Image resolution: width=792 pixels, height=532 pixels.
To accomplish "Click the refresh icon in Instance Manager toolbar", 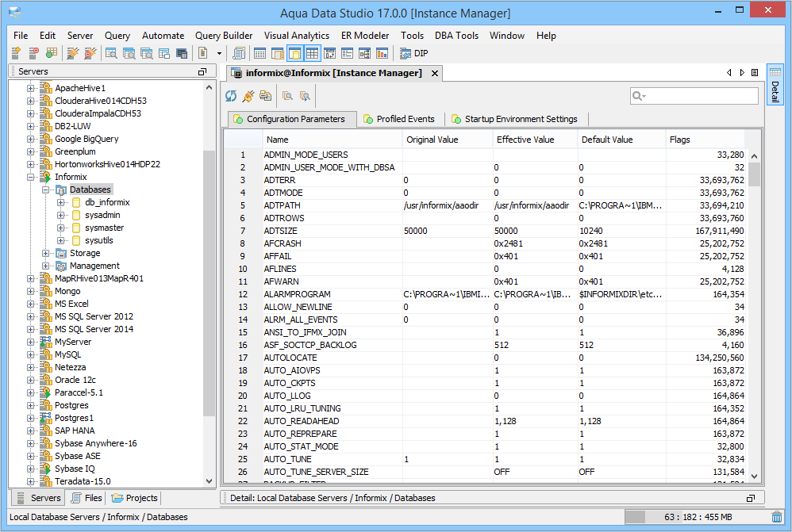I will click(231, 96).
